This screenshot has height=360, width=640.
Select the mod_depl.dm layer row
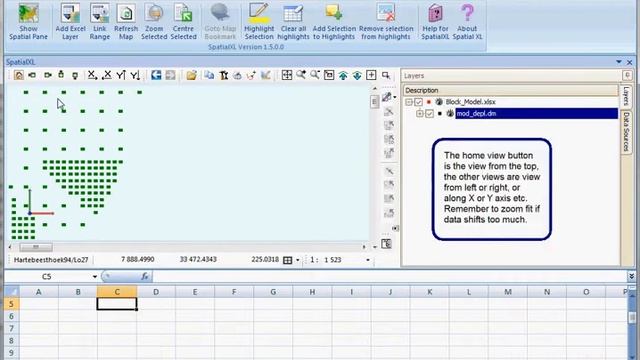click(x=536, y=113)
